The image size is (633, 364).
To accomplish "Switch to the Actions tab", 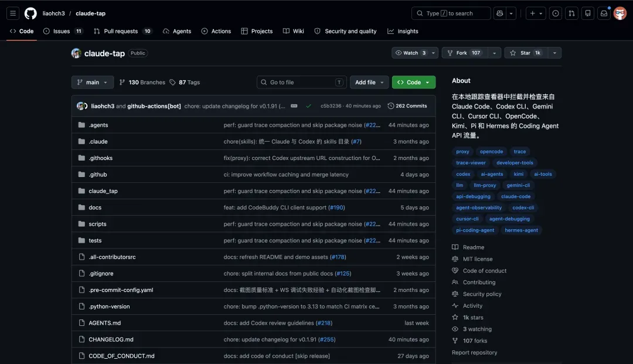I will pyautogui.click(x=216, y=31).
